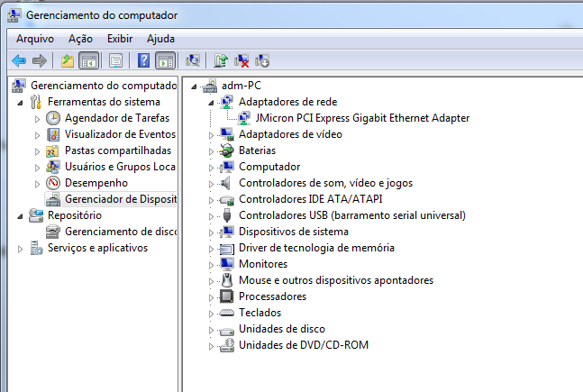Expand the Controladores USB category arrow
The image size is (583, 392).
211,216
